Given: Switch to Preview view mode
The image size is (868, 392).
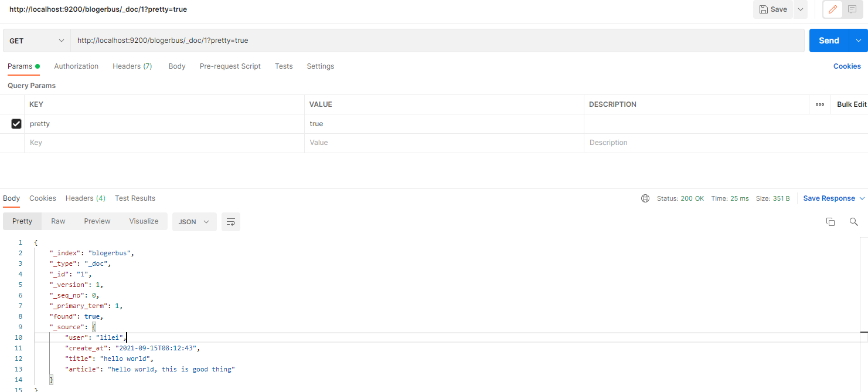Looking at the screenshot, I should [97, 221].
